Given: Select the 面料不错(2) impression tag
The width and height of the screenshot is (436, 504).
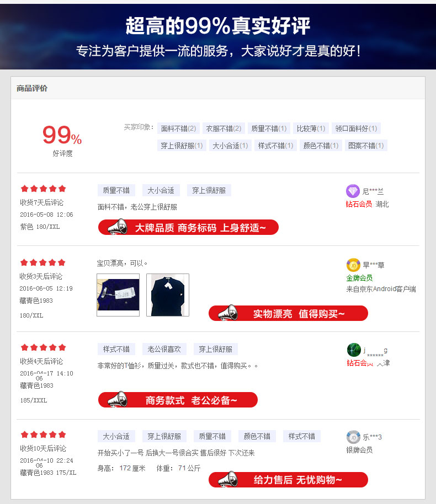Looking at the screenshot, I should pos(179,128).
